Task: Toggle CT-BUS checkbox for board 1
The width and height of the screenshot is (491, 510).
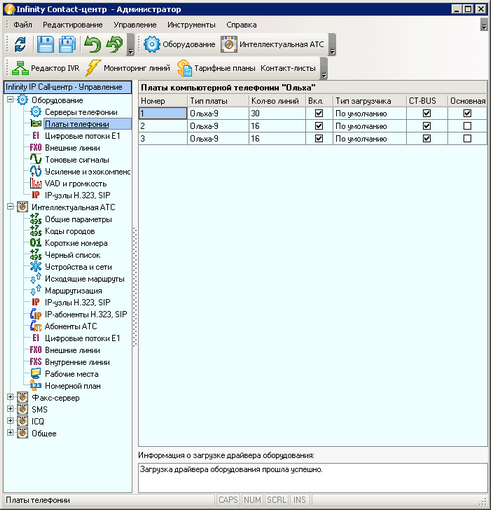Action: 427,113
